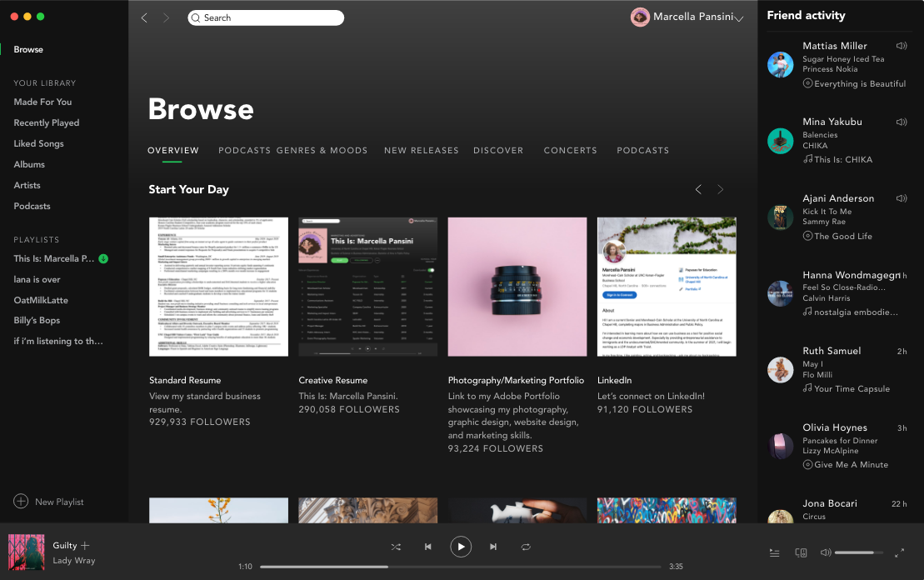Seek along the song progress bar
924x580 pixels.
coord(460,567)
